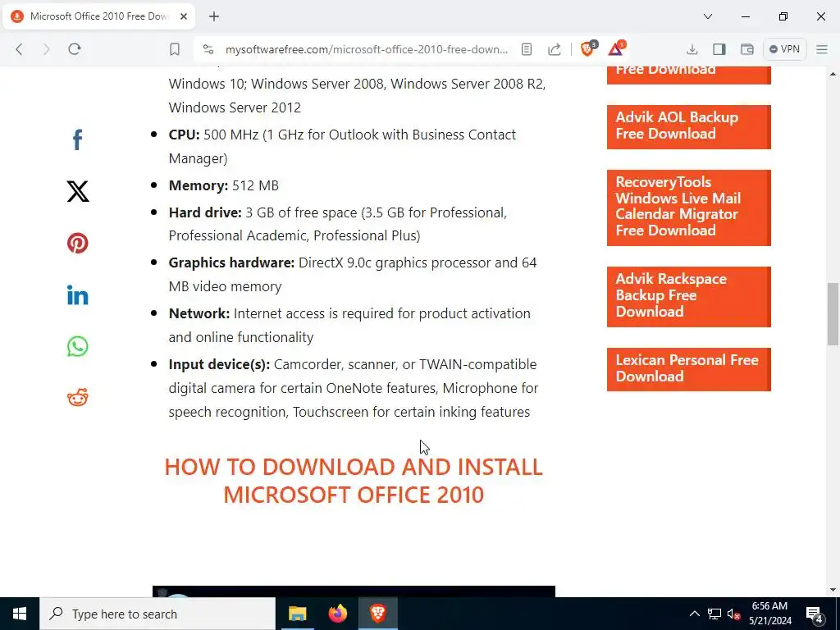Viewport: 840px width, 630px height.
Task: Click the address bar URL
Action: (x=367, y=49)
